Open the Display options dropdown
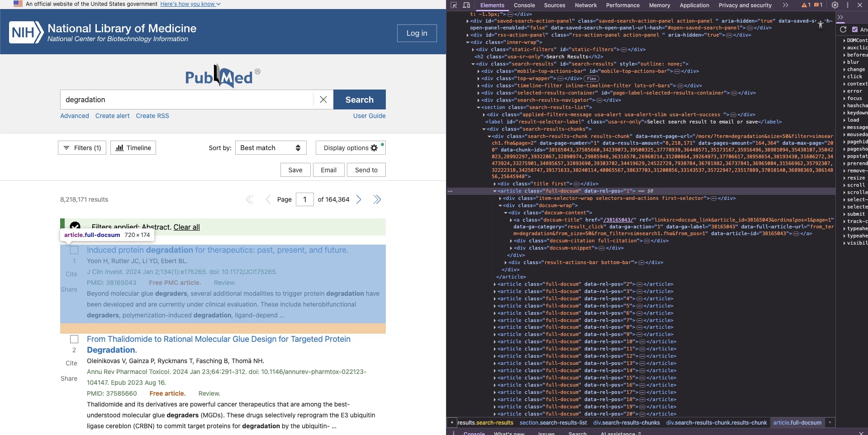868x435 pixels. click(351, 148)
